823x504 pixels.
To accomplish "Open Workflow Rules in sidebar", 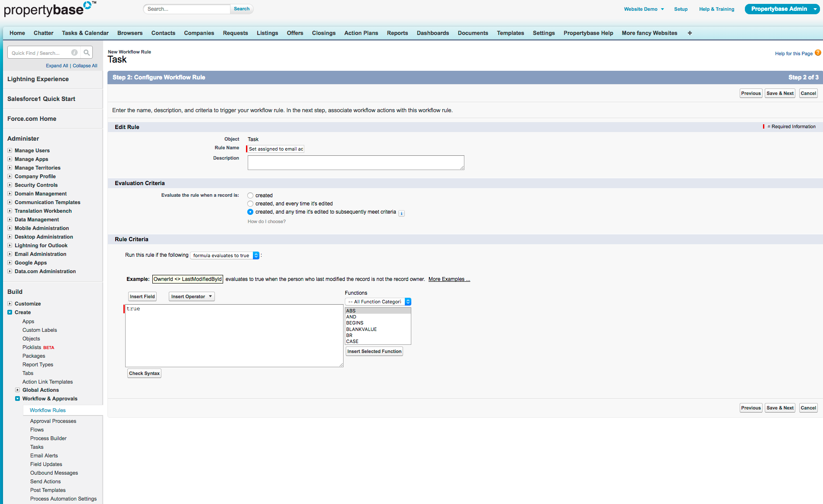I will [47, 410].
